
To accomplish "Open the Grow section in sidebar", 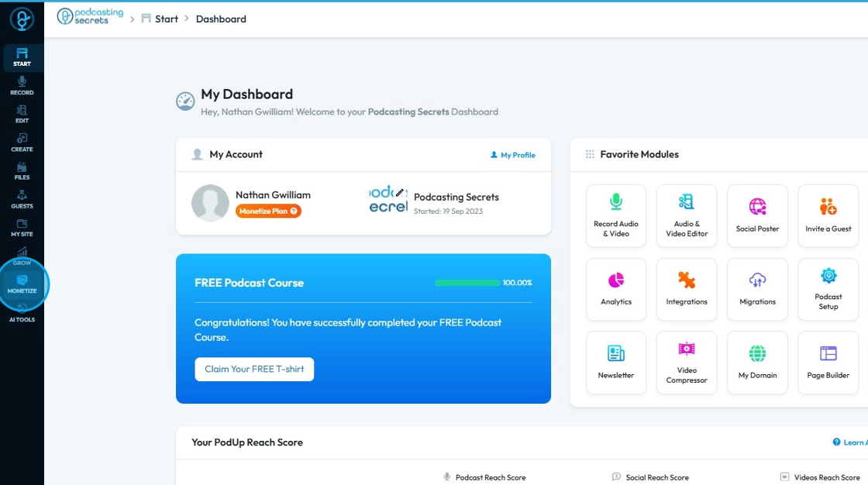I will [x=22, y=256].
